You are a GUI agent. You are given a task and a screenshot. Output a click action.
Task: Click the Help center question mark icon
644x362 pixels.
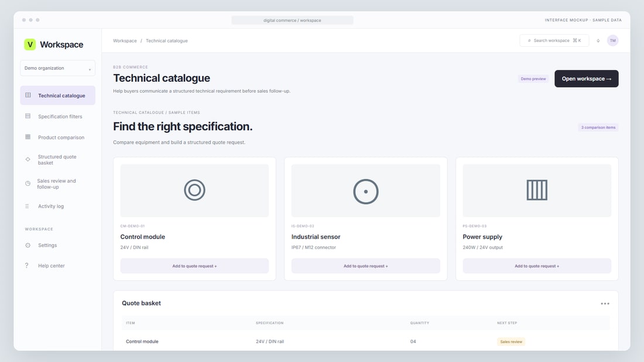point(27,266)
